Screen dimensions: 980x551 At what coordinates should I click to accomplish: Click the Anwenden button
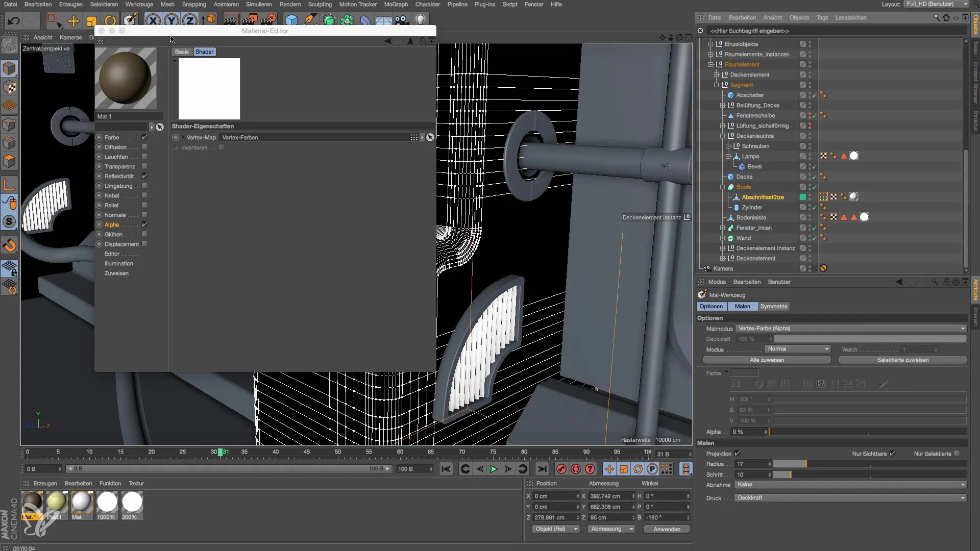(x=667, y=530)
